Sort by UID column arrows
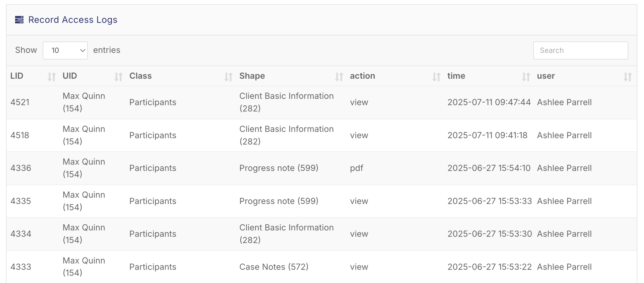Image resolution: width=644 pixels, height=283 pixels. [x=119, y=77]
